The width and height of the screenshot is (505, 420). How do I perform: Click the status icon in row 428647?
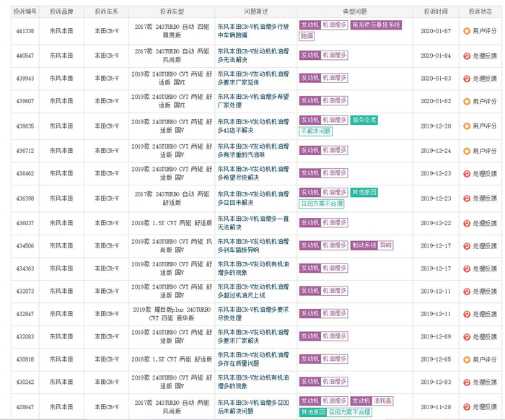click(466, 406)
